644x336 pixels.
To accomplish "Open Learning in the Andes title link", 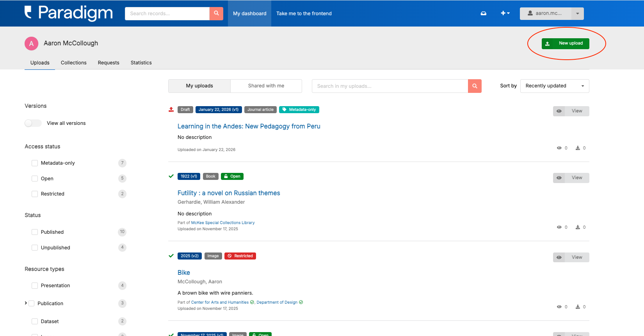I will [249, 126].
